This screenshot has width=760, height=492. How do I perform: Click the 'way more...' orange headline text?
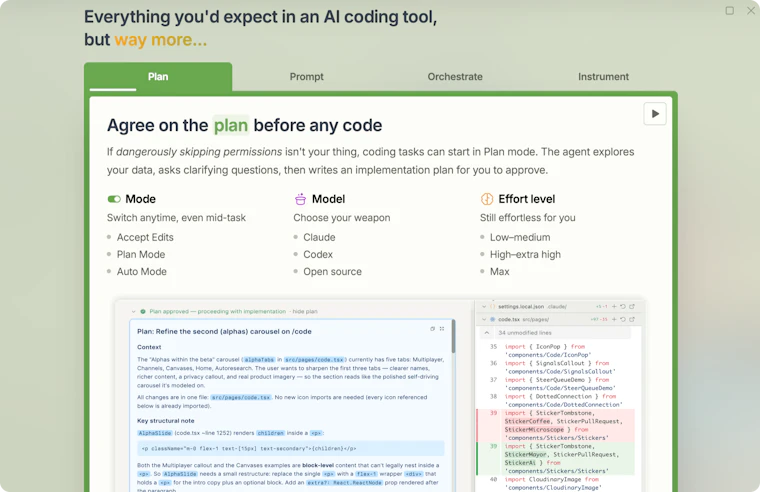tap(160, 40)
